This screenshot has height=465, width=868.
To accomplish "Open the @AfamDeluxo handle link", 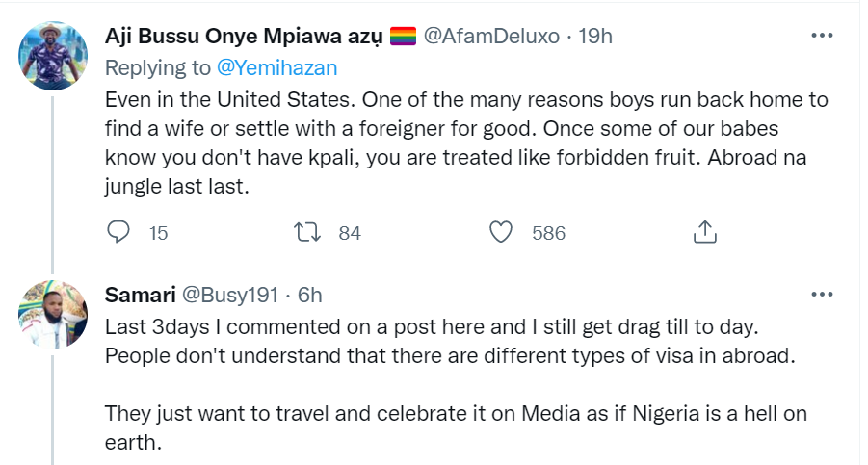I will [492, 37].
